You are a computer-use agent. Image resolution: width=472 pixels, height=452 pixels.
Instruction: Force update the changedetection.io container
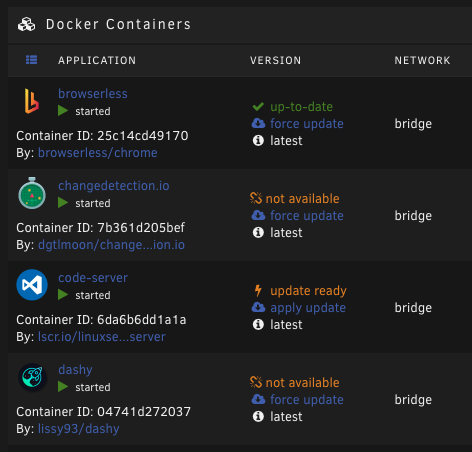(307, 216)
